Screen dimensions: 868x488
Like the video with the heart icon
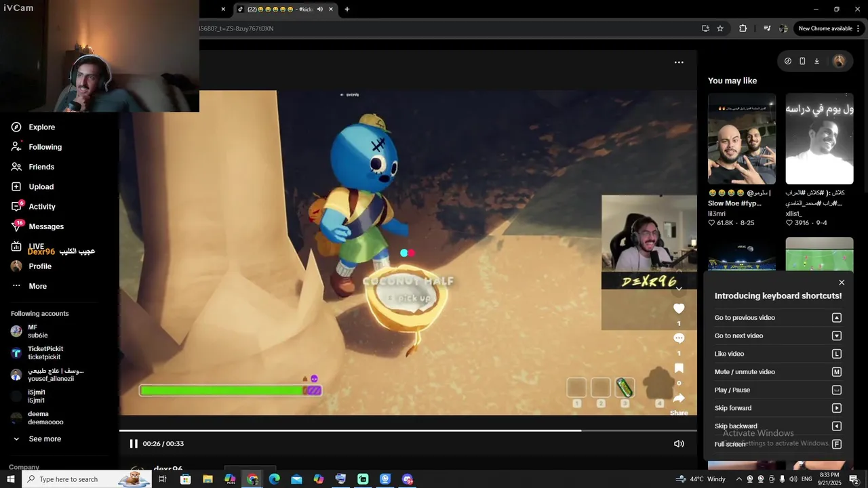(679, 308)
